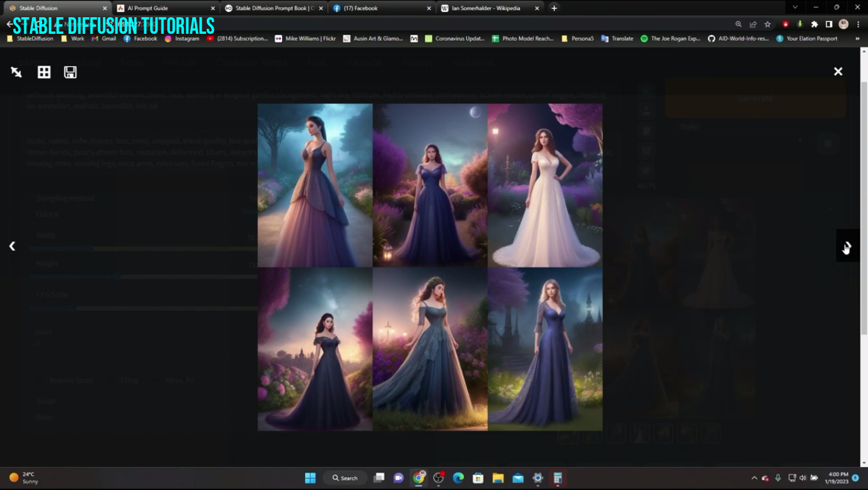
Task: Close the lightbox with the X icon
Action: click(838, 71)
